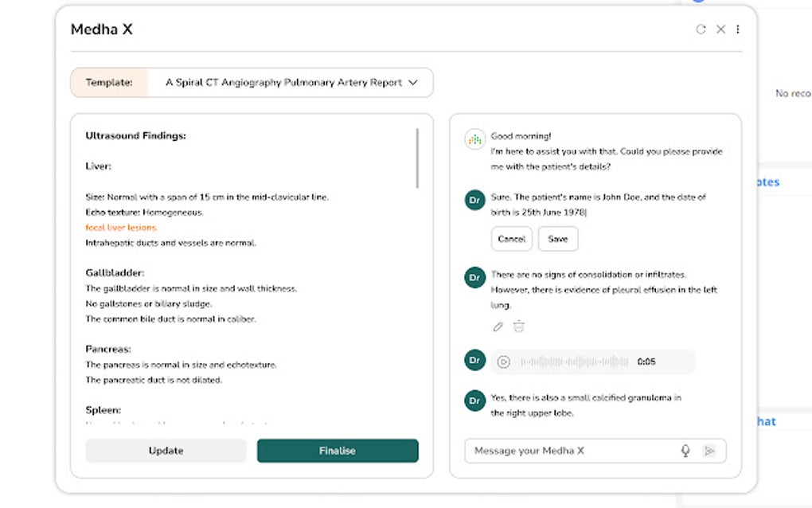Click the Finalise button
The height and width of the screenshot is (508, 812).
click(x=337, y=451)
